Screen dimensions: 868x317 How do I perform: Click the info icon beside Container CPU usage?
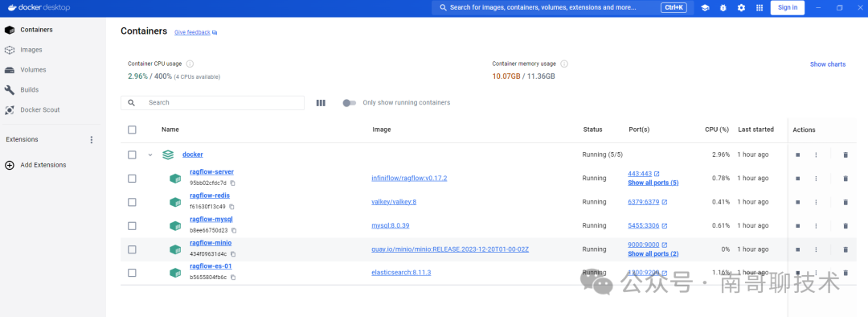190,64
